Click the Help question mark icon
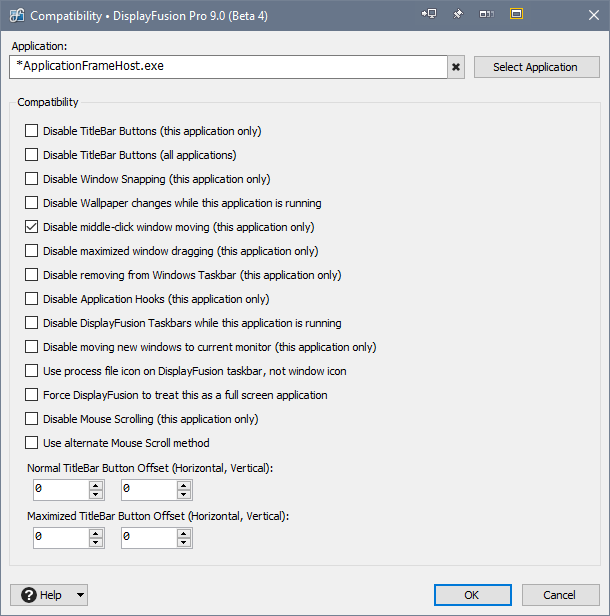 click(29, 595)
